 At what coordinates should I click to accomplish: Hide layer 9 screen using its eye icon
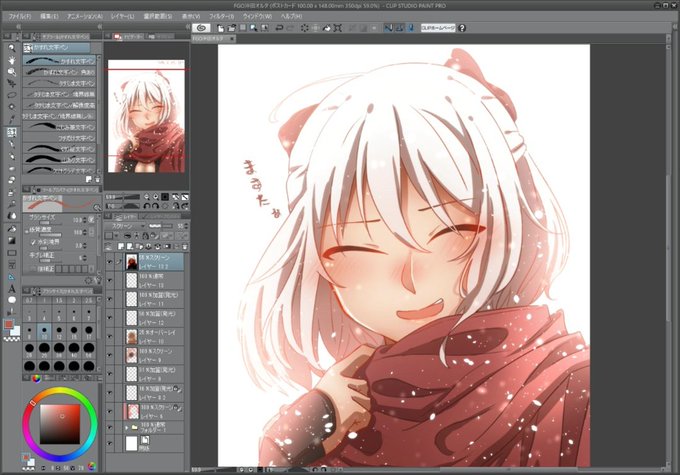(109, 355)
